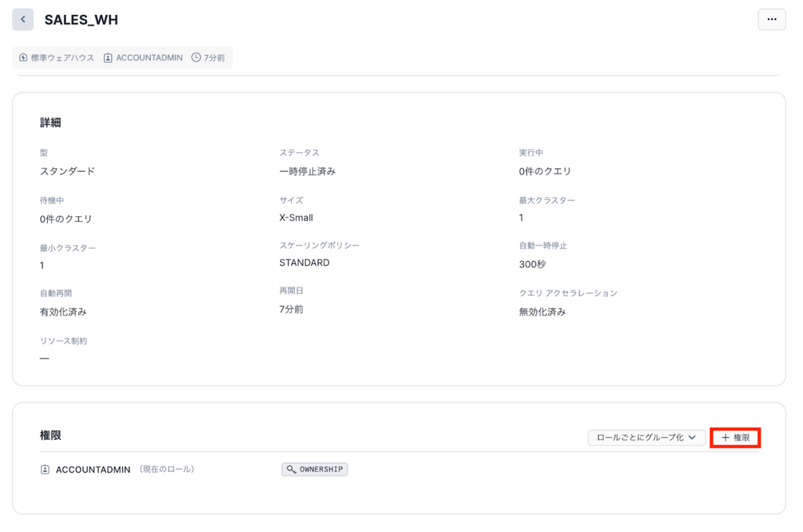
Task: Click the ACCOUNTADMIN label in the header bar
Action: 149,58
